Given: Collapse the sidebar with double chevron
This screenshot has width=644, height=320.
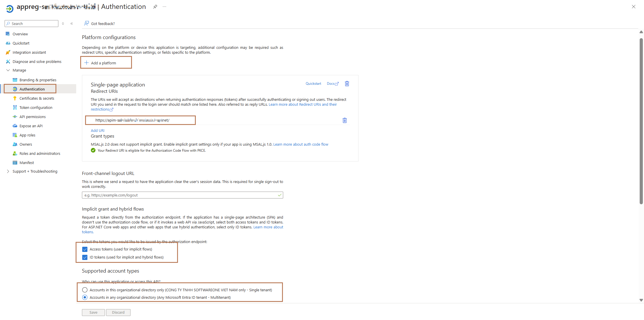Looking at the screenshot, I should [x=72, y=24].
